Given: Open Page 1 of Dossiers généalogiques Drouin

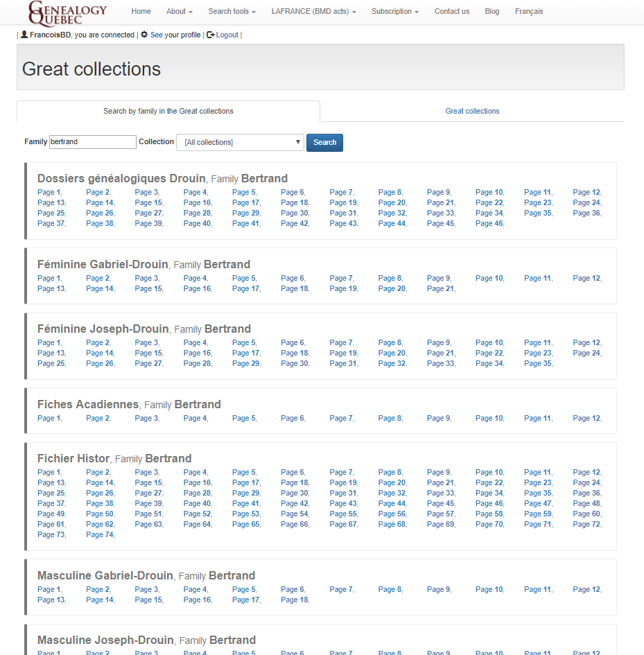Looking at the screenshot, I should coord(49,192).
